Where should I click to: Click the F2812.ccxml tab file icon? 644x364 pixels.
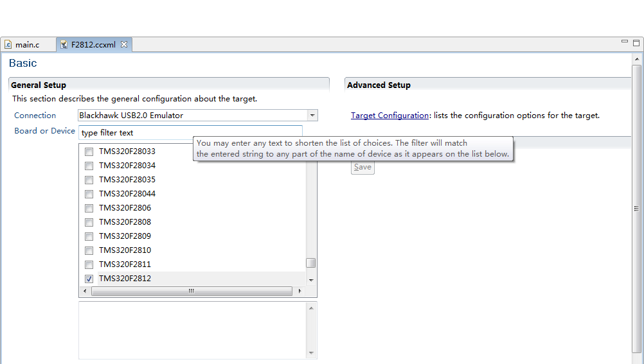tap(64, 45)
